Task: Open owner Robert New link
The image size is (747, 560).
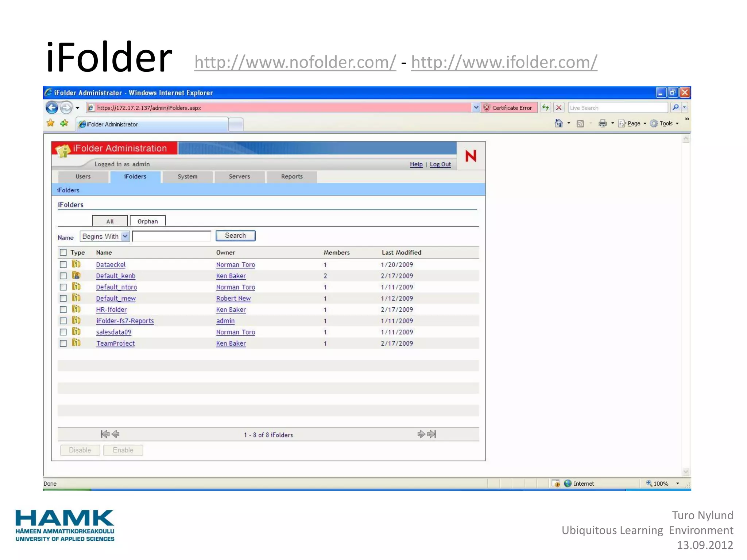Action: 233,298
